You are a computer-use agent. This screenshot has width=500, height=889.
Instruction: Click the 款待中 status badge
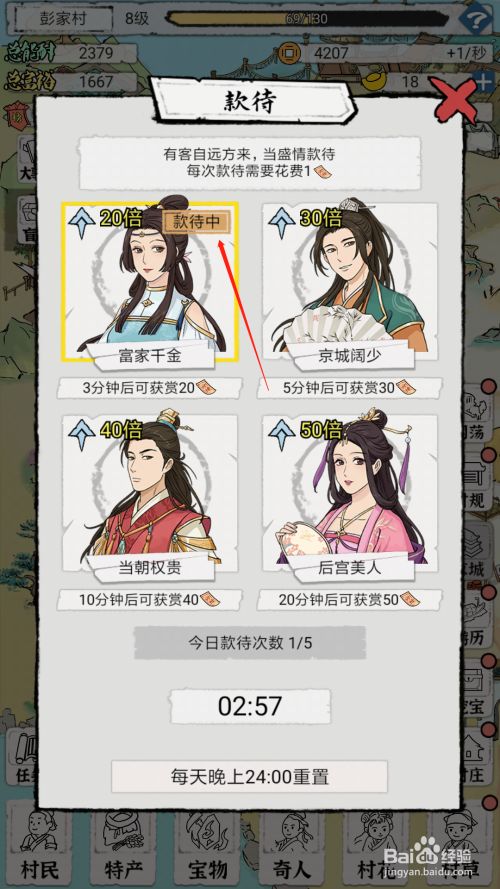tap(196, 222)
